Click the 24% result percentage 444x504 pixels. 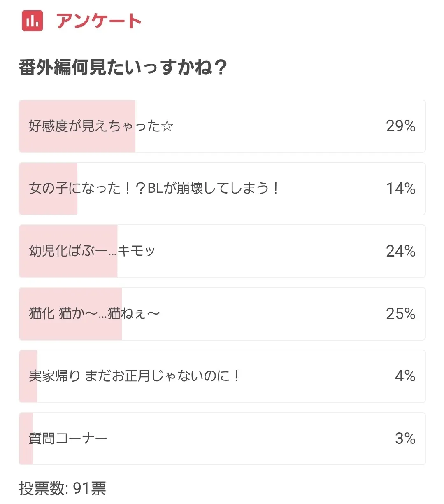tap(400, 251)
